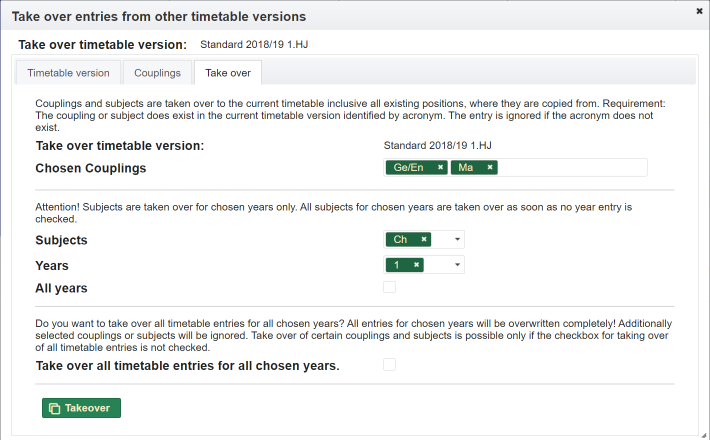Expand the Subjects dropdown arrow

click(457, 240)
